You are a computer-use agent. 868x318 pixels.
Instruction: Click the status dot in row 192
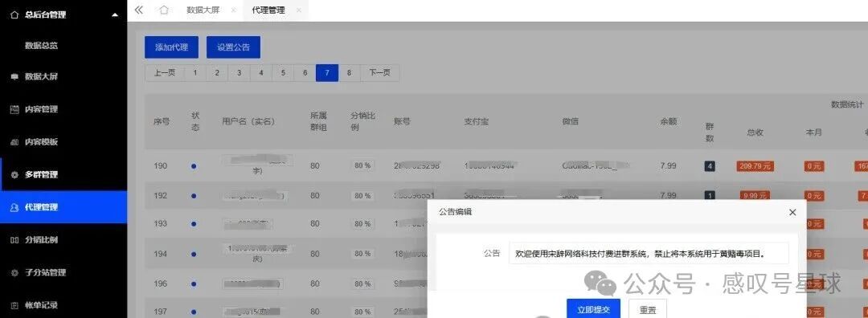point(193,196)
